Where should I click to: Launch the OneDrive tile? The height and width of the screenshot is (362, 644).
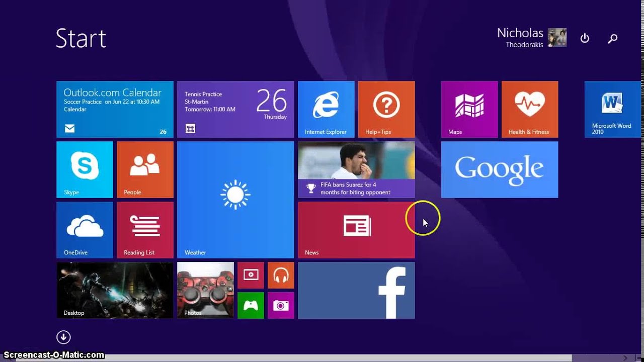85,230
